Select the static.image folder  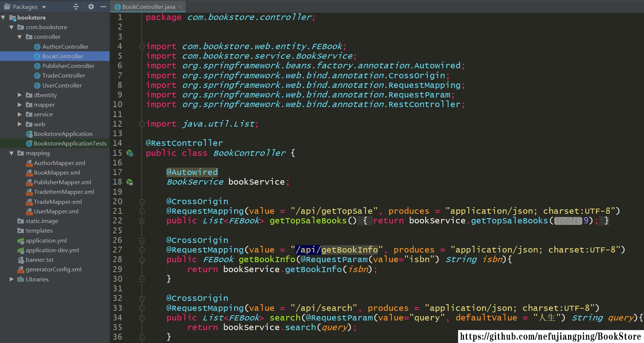[42, 221]
